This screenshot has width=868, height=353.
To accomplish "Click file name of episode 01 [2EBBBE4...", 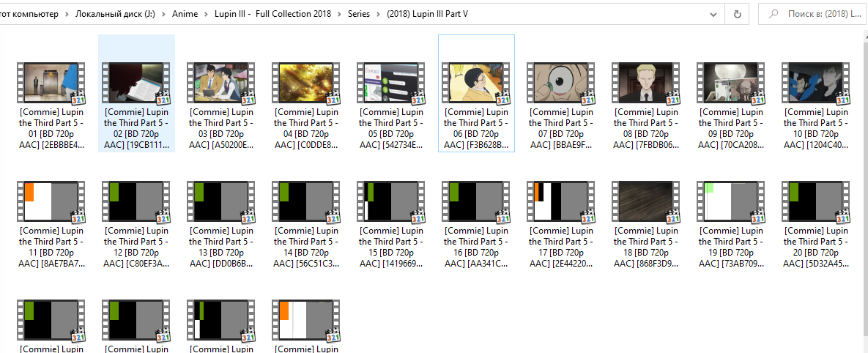I will click(x=51, y=128).
